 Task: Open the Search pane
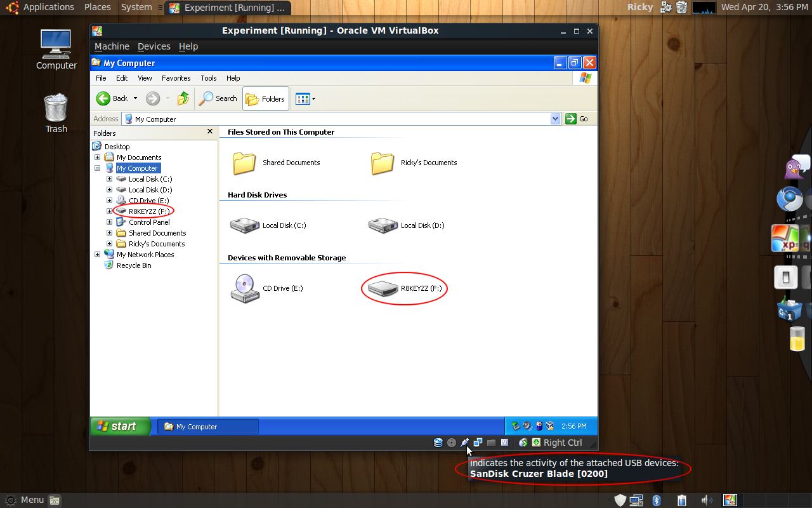218,98
